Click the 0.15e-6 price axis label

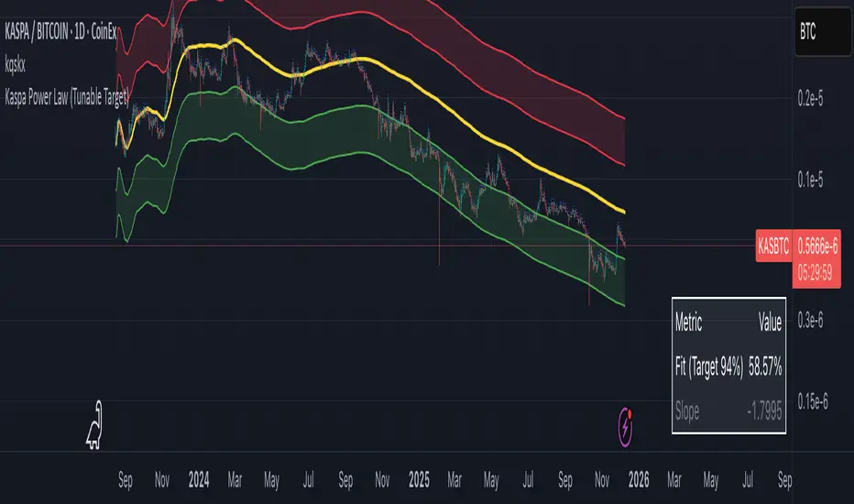813,401
